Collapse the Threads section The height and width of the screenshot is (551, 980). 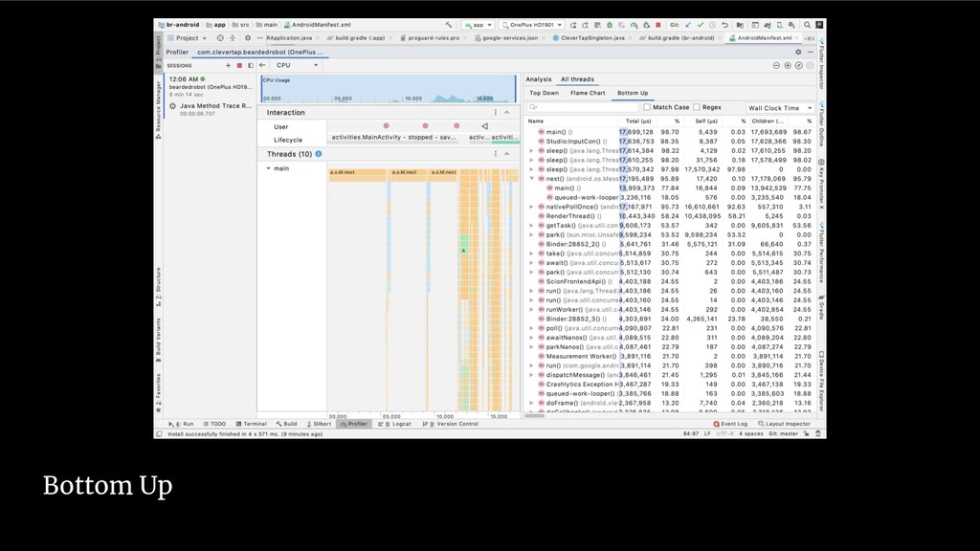click(507, 154)
